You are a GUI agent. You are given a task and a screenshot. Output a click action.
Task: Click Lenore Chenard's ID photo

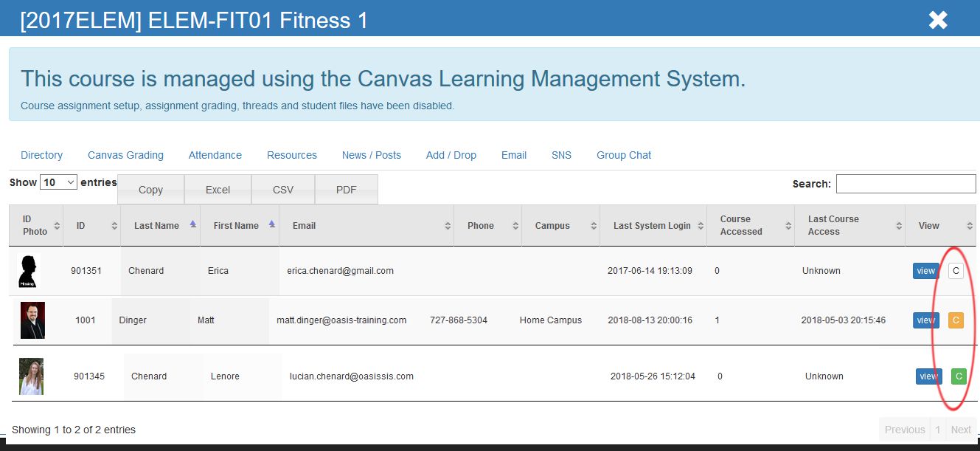point(31,376)
